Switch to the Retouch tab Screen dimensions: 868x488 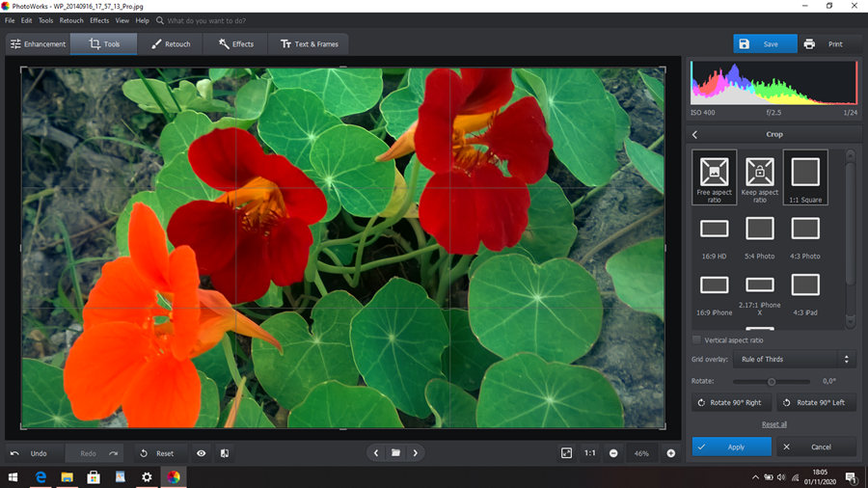[171, 43]
